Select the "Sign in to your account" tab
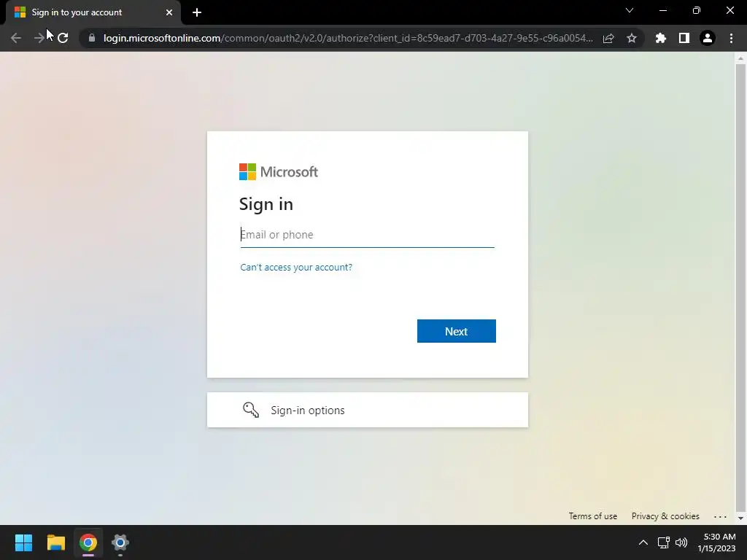 (93, 12)
